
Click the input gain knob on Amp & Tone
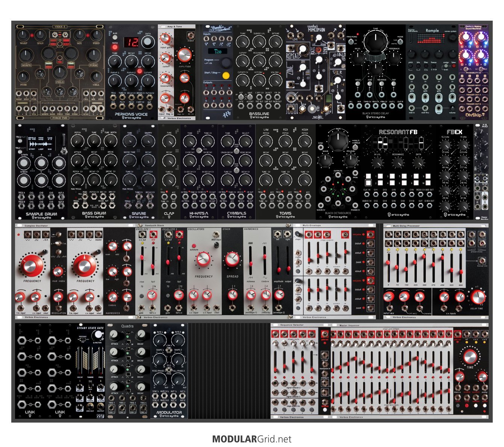pos(165,39)
